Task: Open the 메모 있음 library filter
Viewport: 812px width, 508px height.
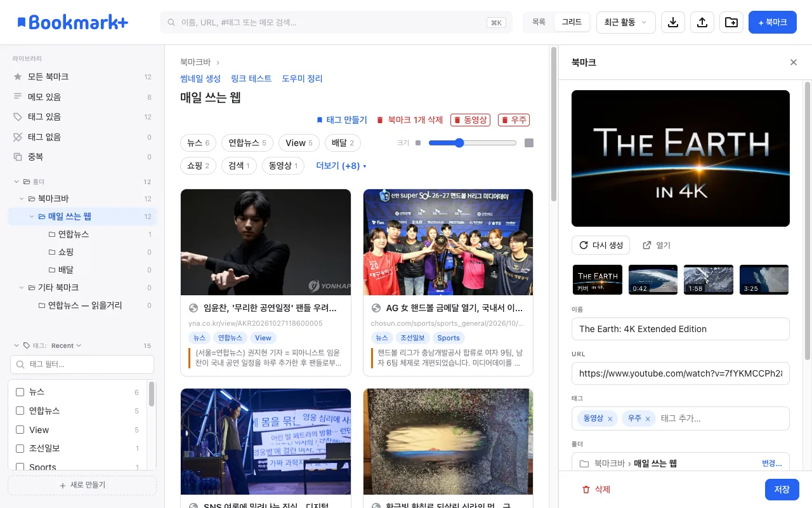Action: point(82,97)
